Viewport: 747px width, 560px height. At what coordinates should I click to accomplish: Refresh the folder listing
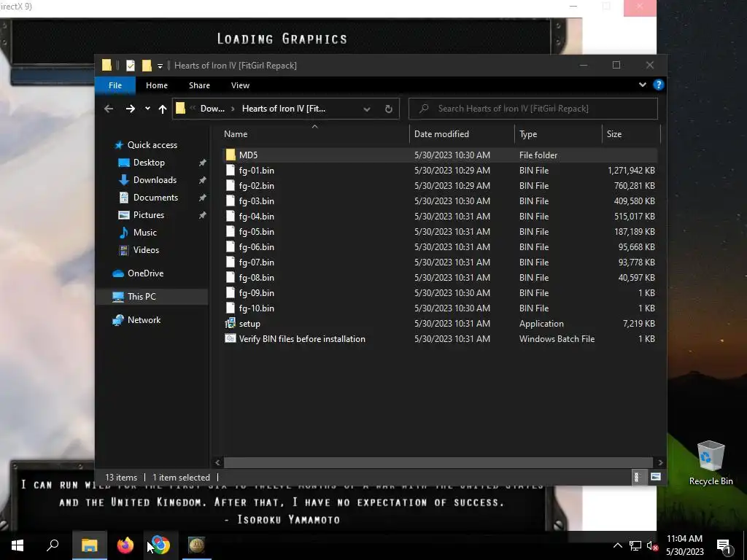[x=388, y=109]
